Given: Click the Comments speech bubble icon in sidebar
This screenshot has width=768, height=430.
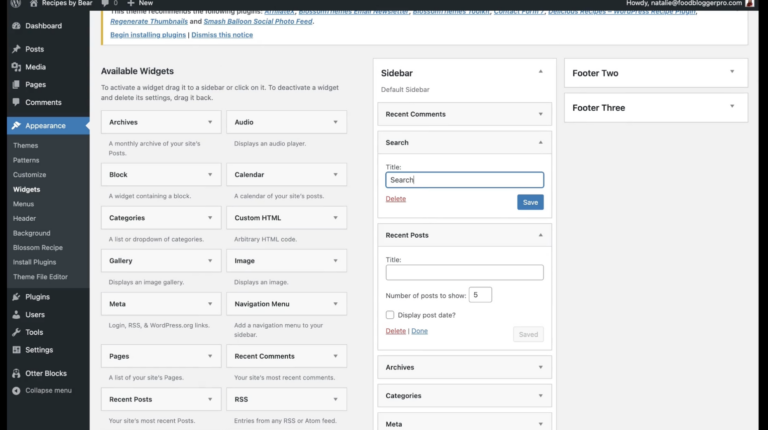Looking at the screenshot, I should [x=16, y=102].
